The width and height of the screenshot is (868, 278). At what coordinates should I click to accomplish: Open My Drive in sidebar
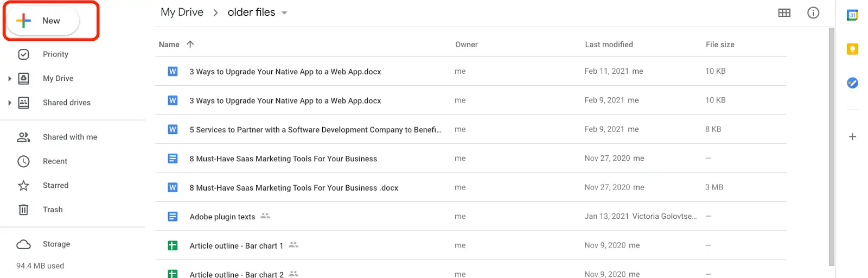coord(58,78)
